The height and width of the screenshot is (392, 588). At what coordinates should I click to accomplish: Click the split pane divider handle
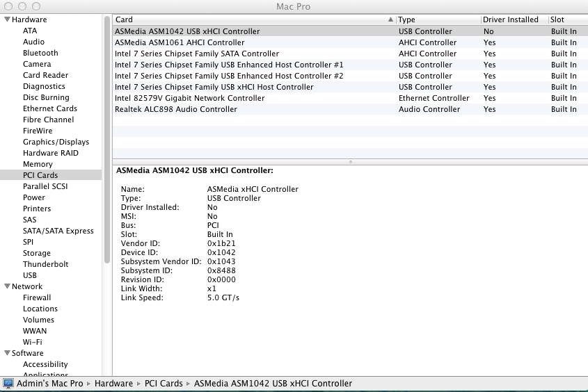click(x=351, y=162)
